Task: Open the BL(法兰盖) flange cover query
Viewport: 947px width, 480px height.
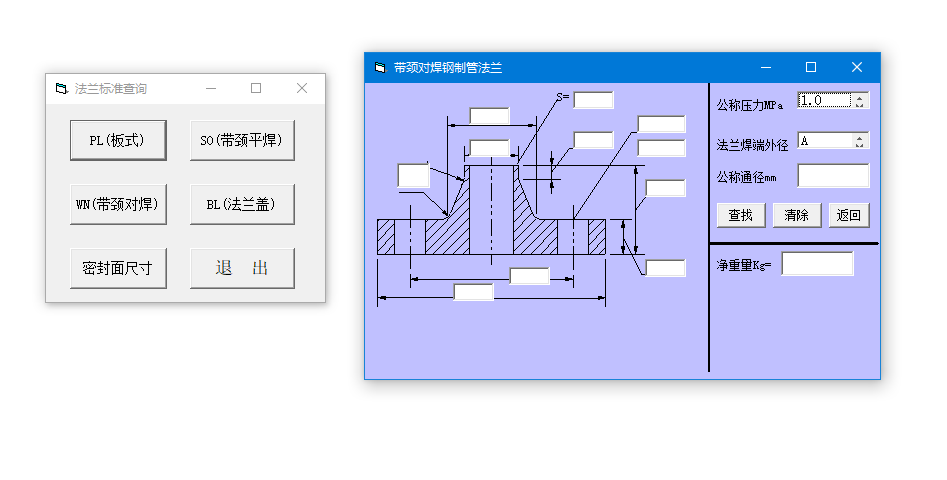Action: coord(242,204)
